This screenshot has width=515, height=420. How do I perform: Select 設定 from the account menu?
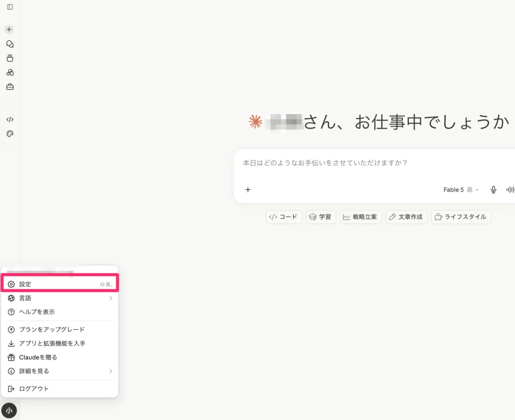point(60,284)
